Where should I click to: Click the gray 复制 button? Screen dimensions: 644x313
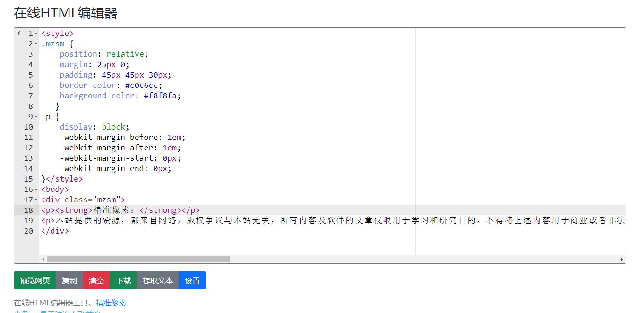[x=69, y=280]
